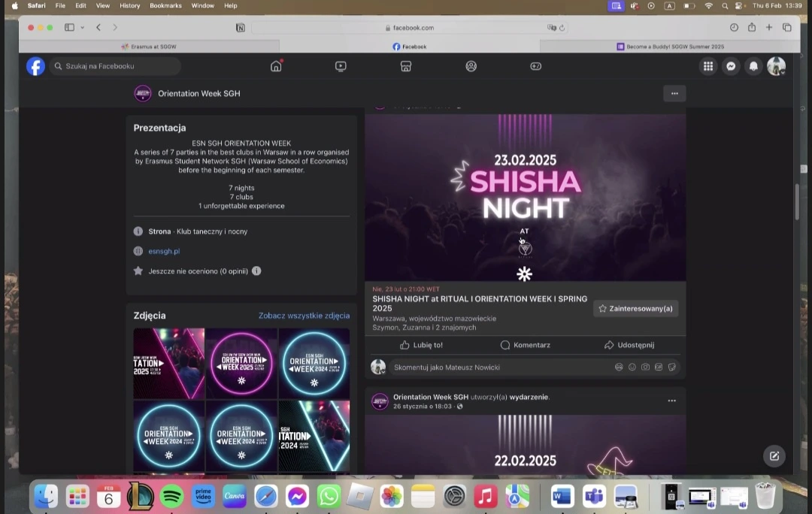Screen dimensions: 812x514
Task: Toggle the Safari sidebar button
Action: pos(69,28)
